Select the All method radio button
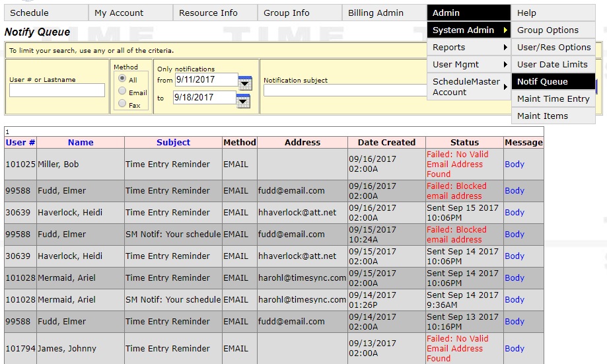607x364 pixels. click(x=122, y=78)
